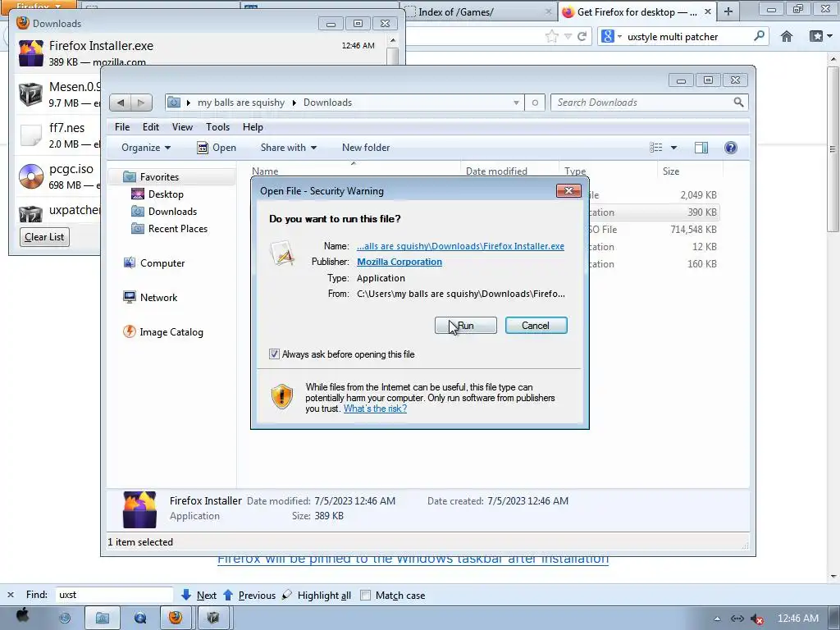Click the 714,548 KB file size cell
Screen dimensions: 840x630
click(x=693, y=230)
